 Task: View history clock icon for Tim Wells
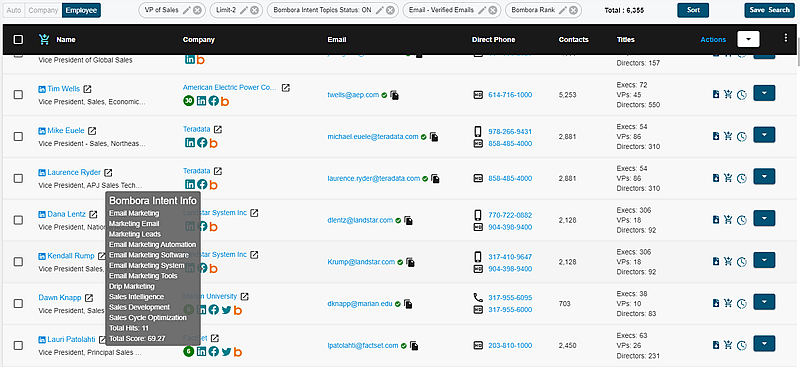pyautogui.click(x=742, y=94)
